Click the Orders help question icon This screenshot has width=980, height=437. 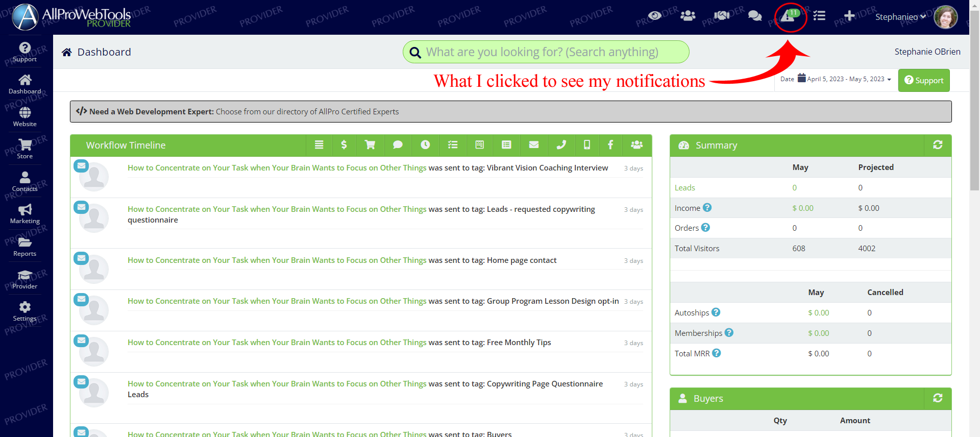point(705,228)
